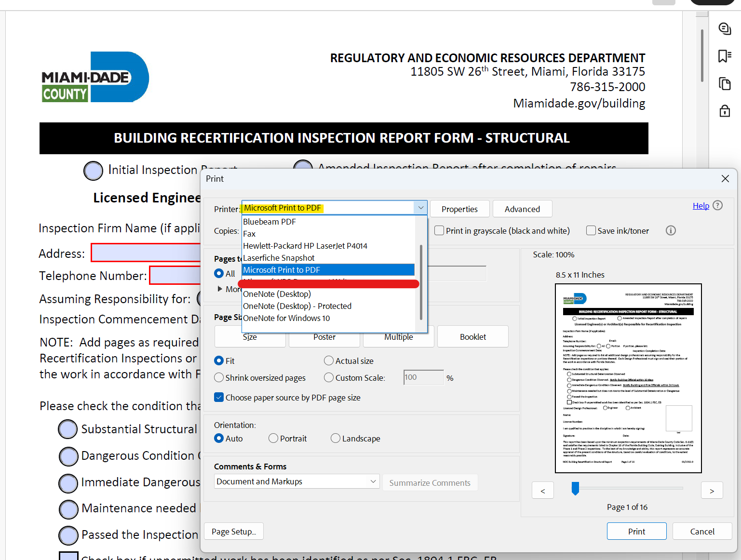This screenshot has width=741, height=560.
Task: Choose OneNote (Desktop) - Protected printer
Action: coord(328,306)
